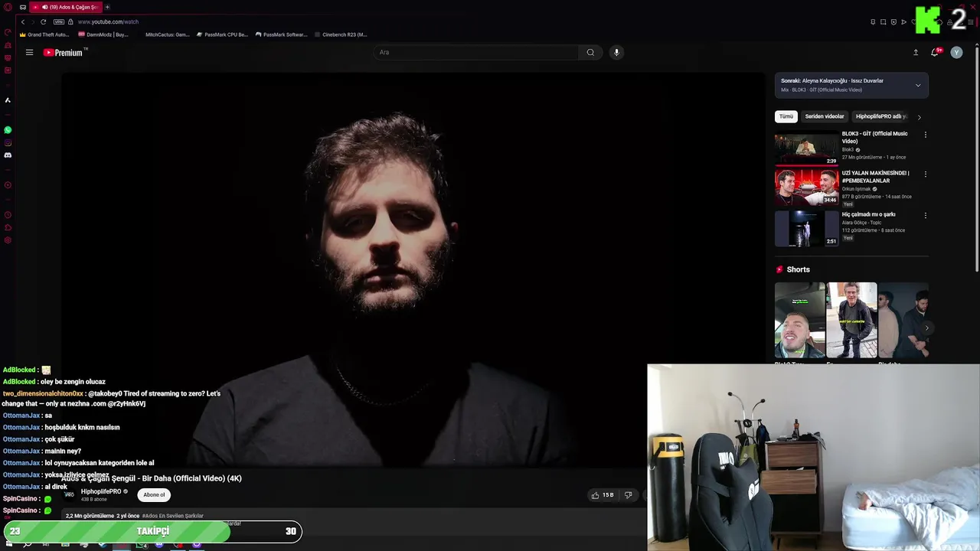Reload the page
Screen dimensions: 980x551
(x=44, y=22)
